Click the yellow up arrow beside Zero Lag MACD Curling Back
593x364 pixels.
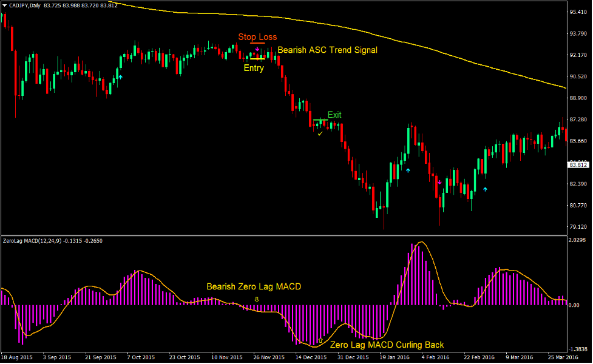click(x=320, y=340)
